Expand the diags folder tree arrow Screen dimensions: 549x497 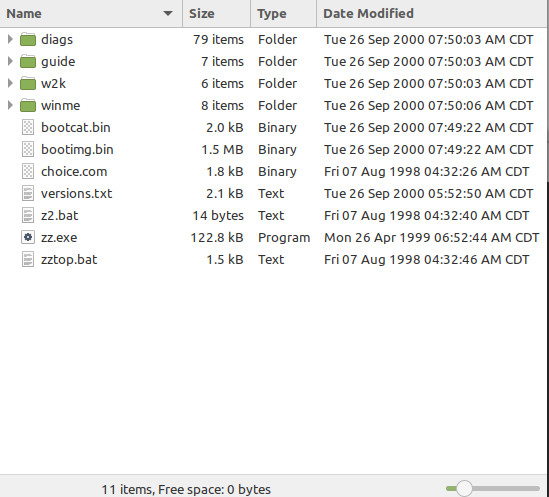[10, 39]
